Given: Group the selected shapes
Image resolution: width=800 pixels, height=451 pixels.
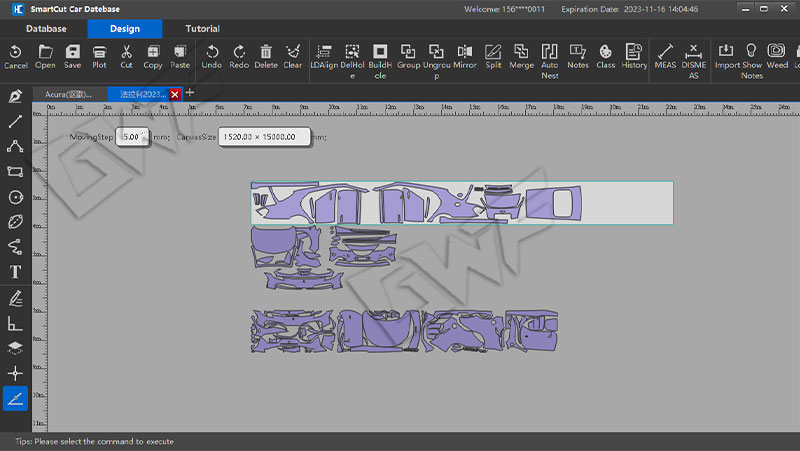Looking at the screenshot, I should click(408, 56).
